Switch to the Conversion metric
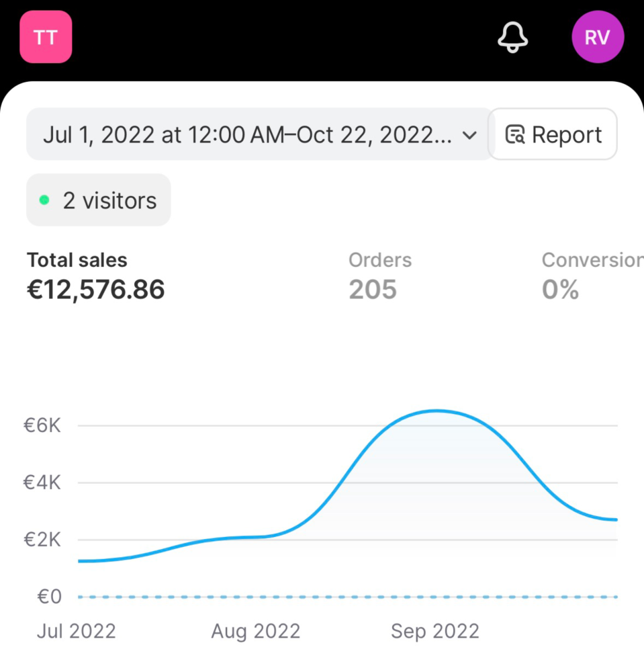Screen dimensions: 644x672 pos(592,259)
